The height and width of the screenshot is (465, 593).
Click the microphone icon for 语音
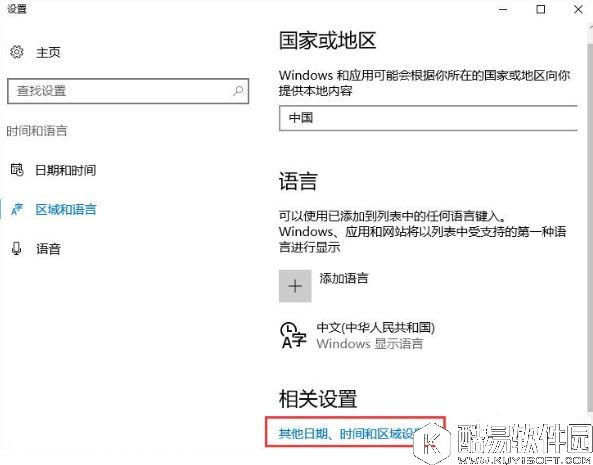coord(16,248)
